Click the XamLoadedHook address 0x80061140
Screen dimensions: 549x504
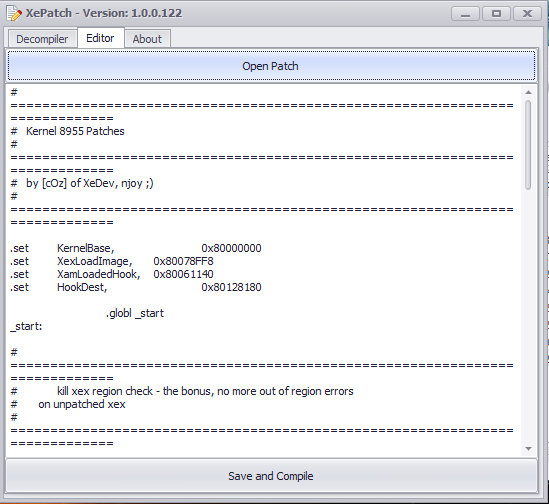click(183, 274)
